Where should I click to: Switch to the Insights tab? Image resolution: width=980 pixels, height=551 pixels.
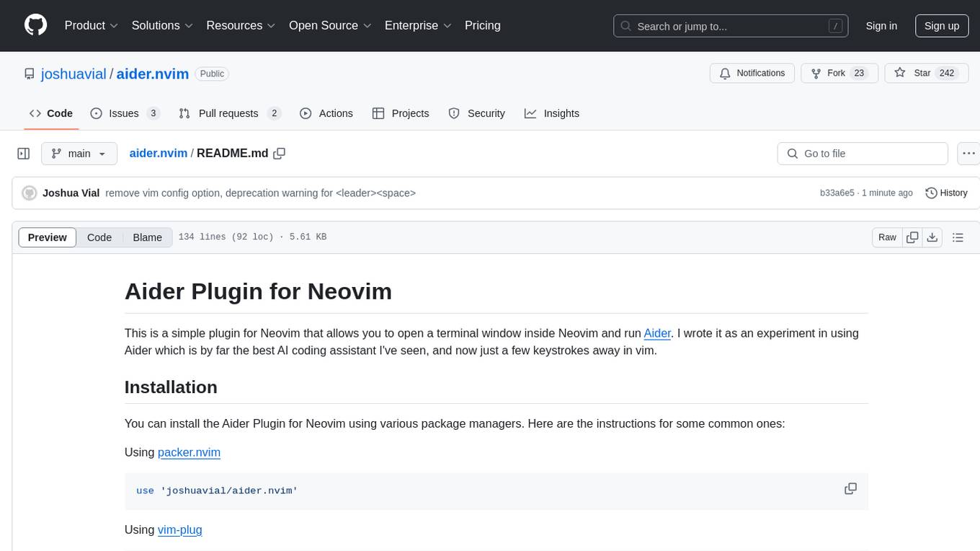(x=552, y=113)
